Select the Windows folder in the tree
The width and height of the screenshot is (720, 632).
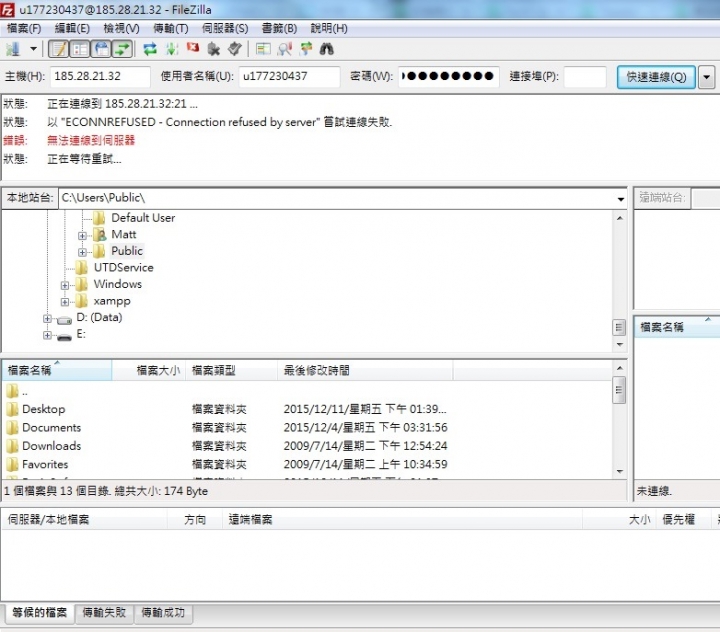[x=118, y=284]
